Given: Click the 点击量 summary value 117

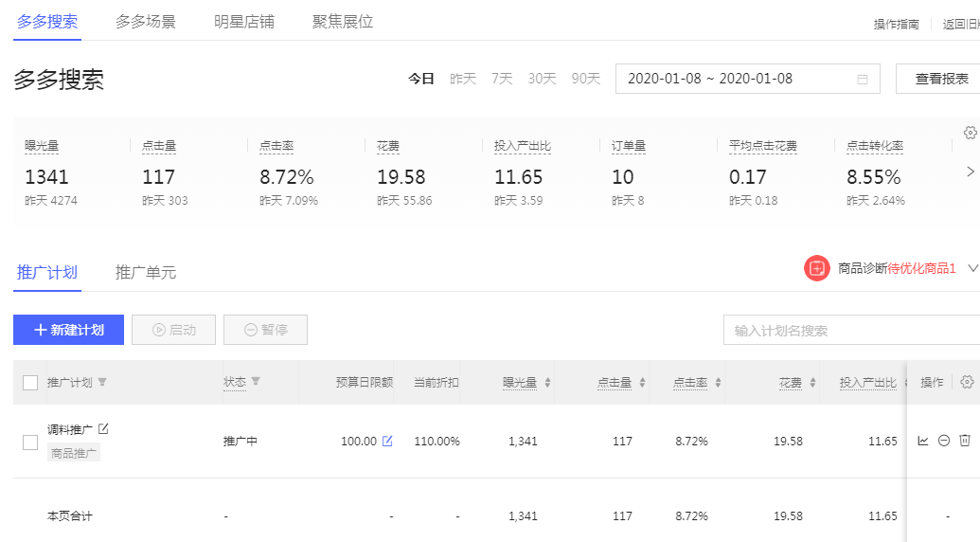Looking at the screenshot, I should click(x=159, y=177).
